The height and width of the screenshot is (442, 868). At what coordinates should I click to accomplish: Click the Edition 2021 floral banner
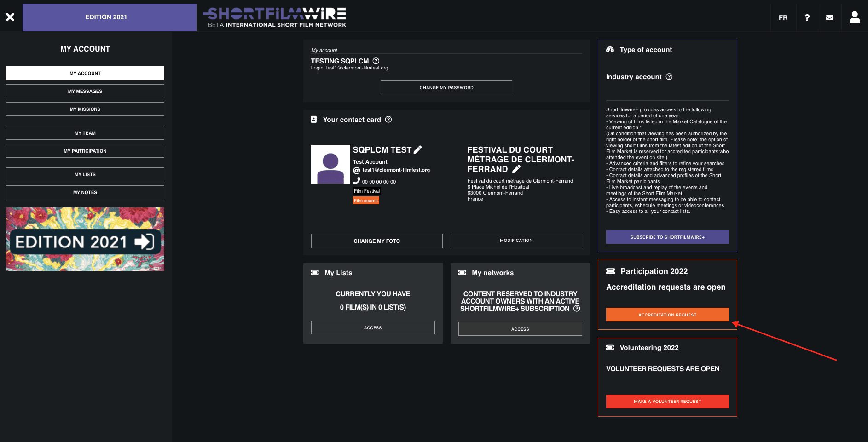[85, 239]
